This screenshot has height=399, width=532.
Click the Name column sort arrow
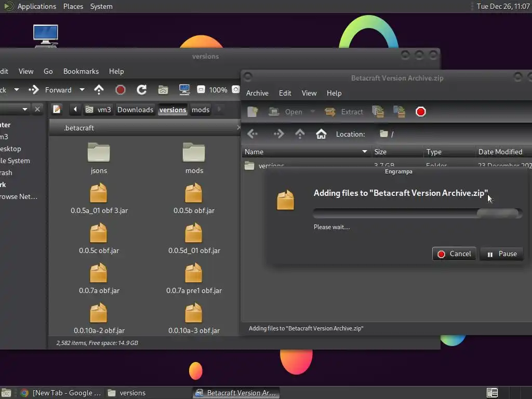365,152
